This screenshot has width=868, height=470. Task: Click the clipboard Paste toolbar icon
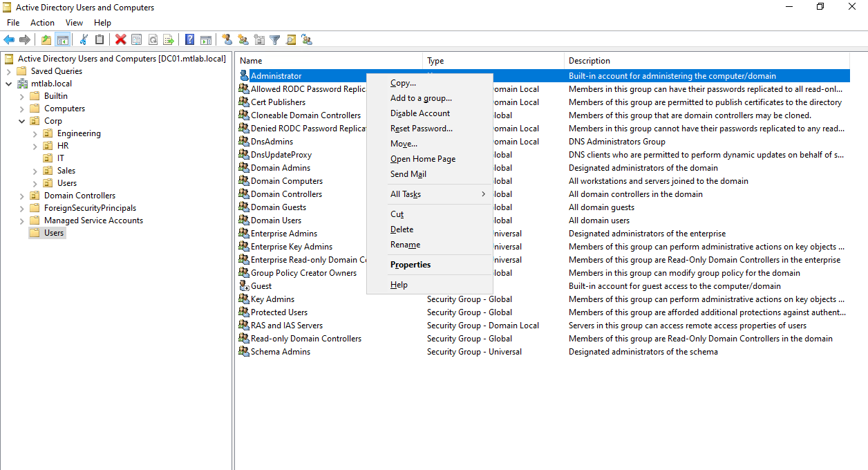click(100, 40)
